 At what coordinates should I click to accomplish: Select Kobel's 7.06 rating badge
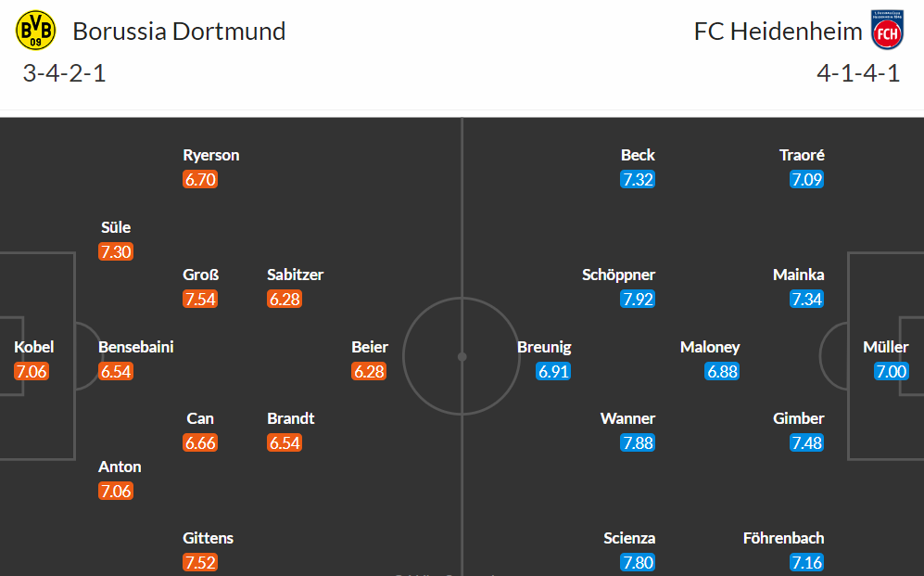click(32, 371)
